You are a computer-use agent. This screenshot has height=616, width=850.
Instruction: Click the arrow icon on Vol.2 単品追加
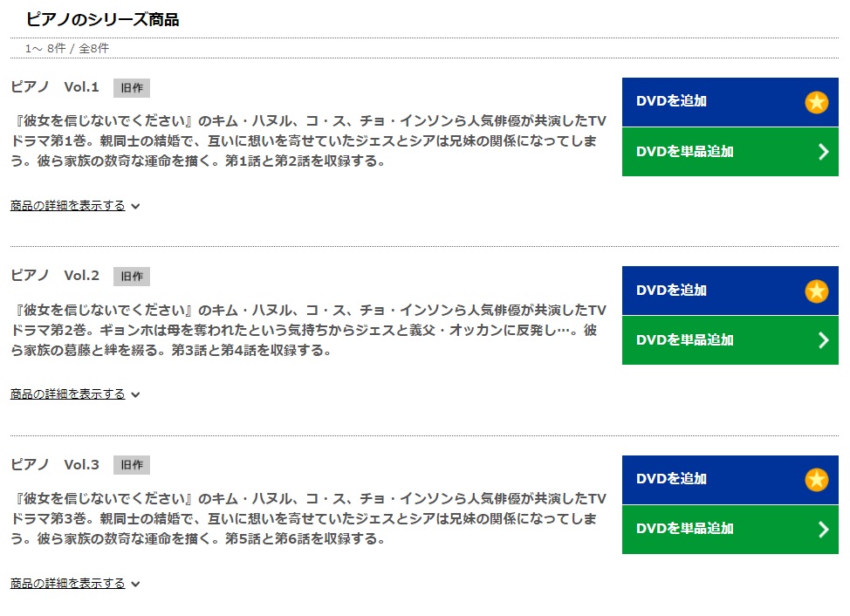point(824,340)
